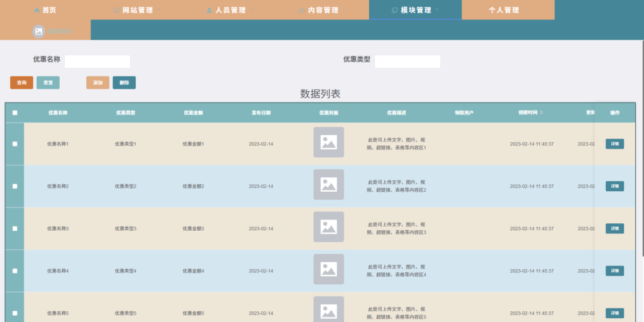Click the 数据列表 table title
This screenshot has width=644, height=322.
click(320, 94)
